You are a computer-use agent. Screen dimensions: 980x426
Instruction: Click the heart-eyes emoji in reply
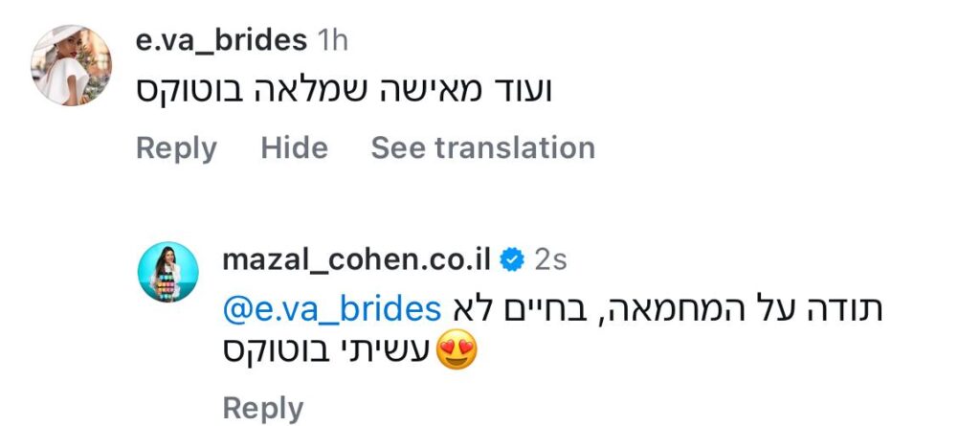(x=457, y=355)
